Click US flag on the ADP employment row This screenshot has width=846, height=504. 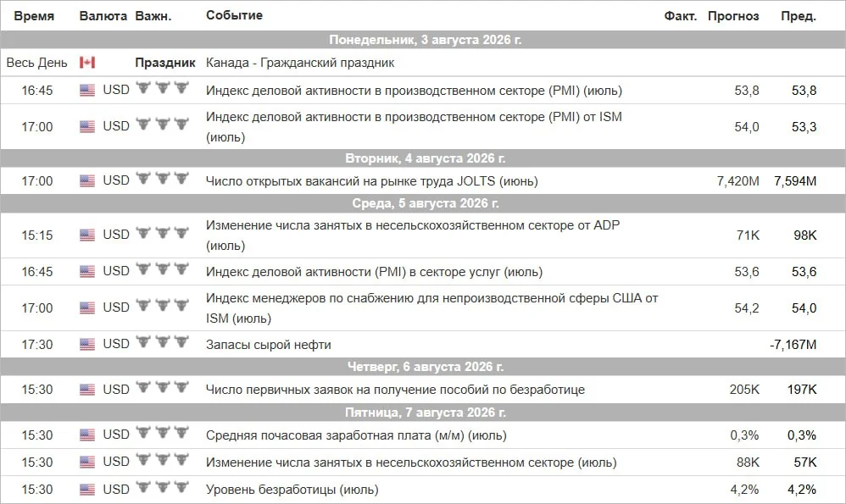point(86,235)
